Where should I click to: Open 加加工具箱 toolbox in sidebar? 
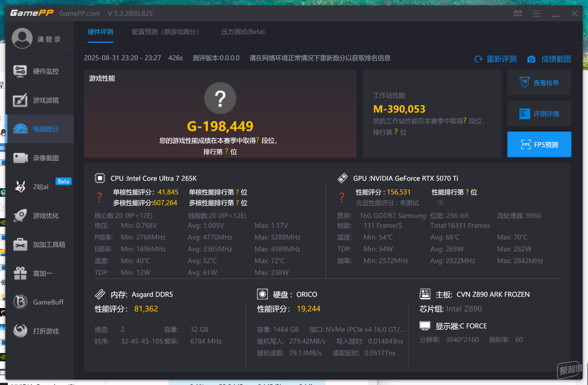[39, 245]
